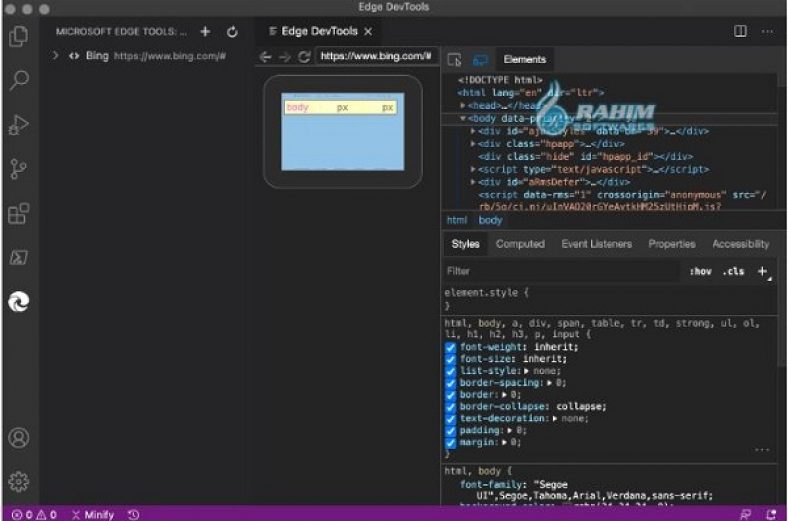Go back in the browser preview
Image resolution: width=788 pixels, height=521 pixels.
tap(265, 57)
